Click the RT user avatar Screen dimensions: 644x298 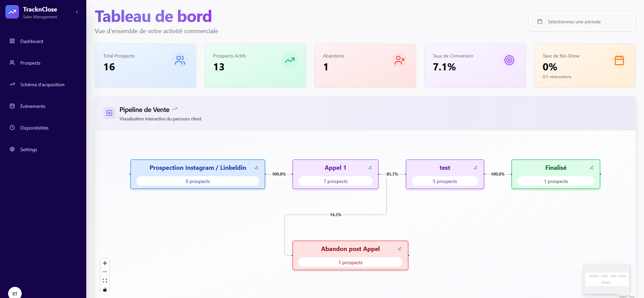coord(15,293)
